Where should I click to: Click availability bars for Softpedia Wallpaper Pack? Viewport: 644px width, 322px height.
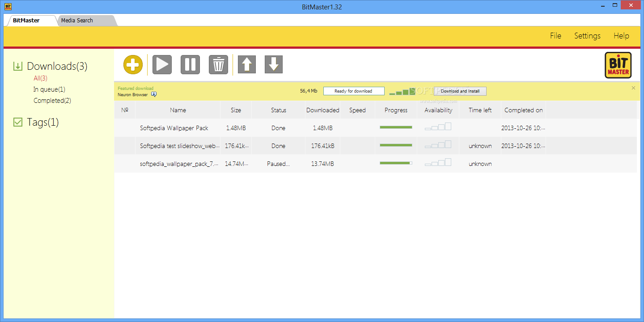pos(438,127)
